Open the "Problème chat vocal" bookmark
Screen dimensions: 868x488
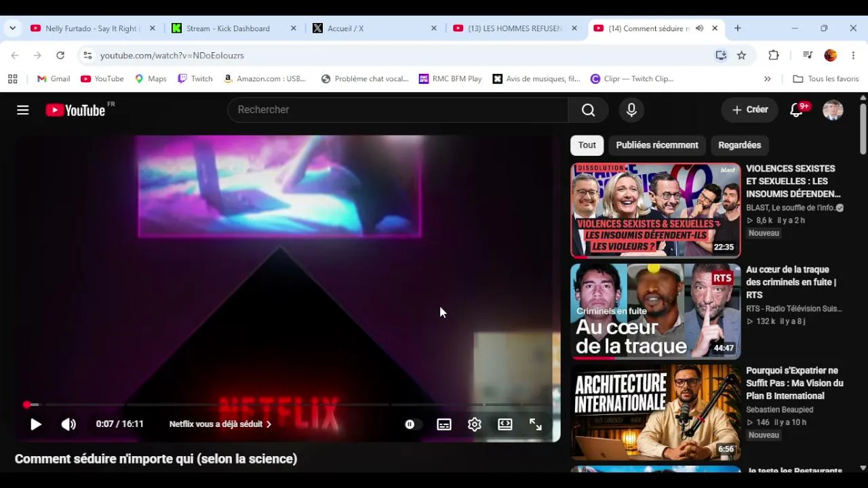pyautogui.click(x=365, y=79)
